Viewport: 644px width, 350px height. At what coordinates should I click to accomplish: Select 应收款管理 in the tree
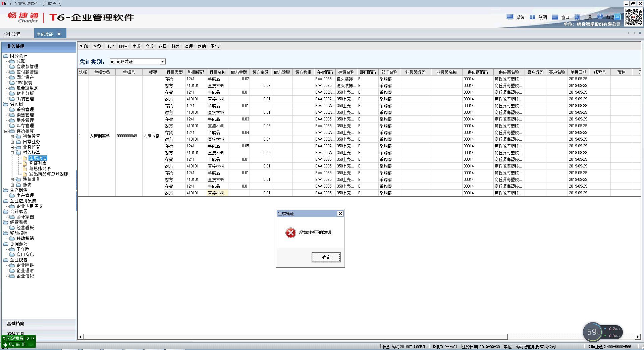pyautogui.click(x=27, y=66)
